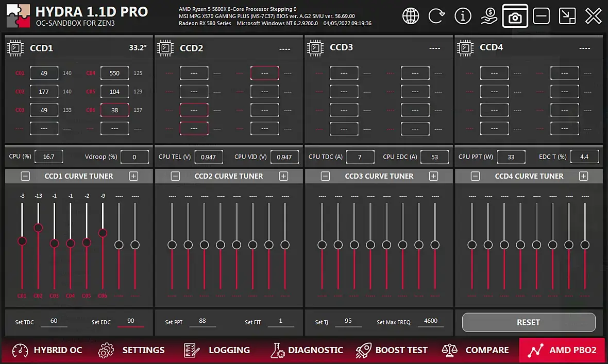Viewport: 608px width, 364px height.
Task: Click the Set Max FREQ field
Action: pyautogui.click(x=431, y=321)
